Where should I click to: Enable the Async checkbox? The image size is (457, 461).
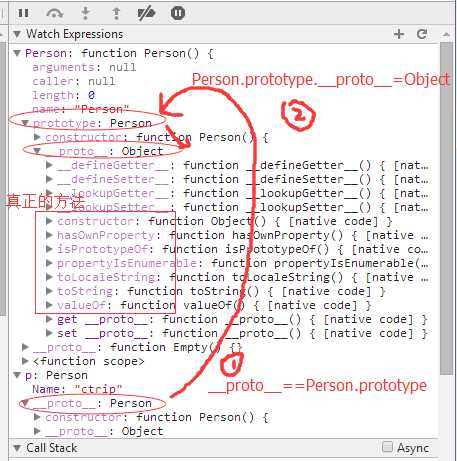[387, 447]
